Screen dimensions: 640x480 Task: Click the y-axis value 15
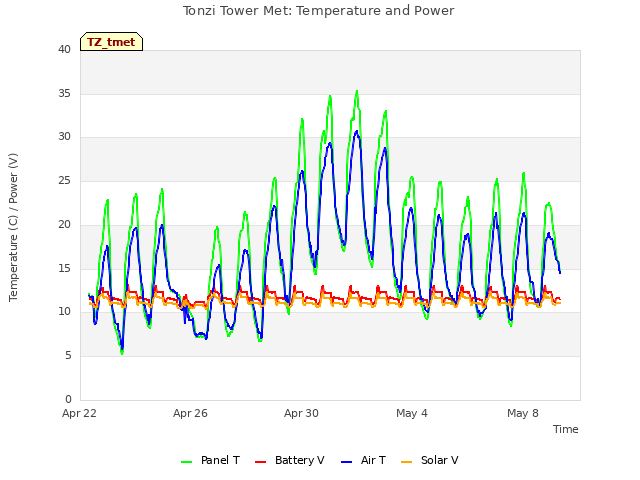[64, 268]
